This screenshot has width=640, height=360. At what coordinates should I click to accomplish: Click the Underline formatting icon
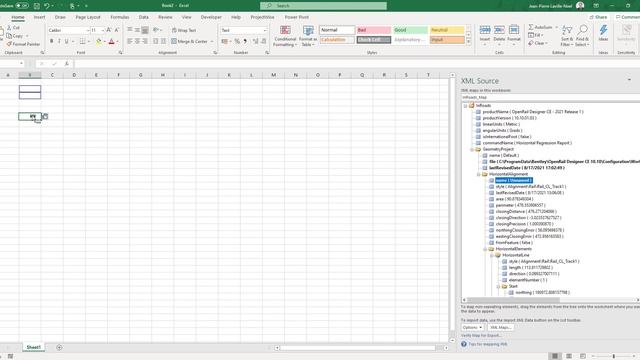click(x=67, y=41)
